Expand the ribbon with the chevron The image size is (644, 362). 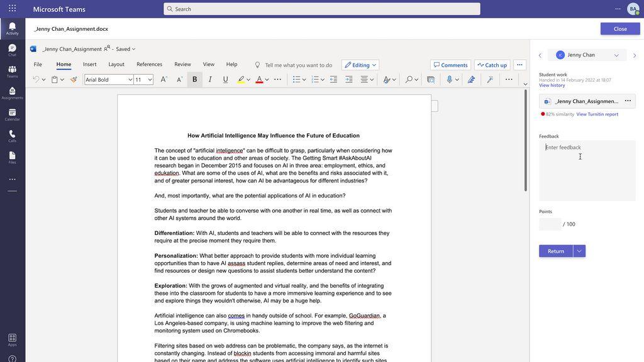[525, 84]
